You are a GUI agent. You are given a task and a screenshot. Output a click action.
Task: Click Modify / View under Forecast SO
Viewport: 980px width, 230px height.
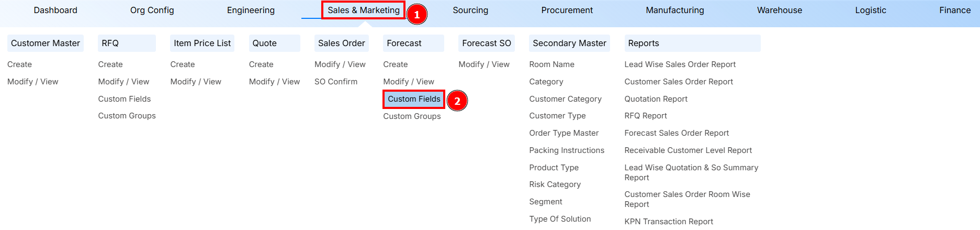(x=484, y=64)
